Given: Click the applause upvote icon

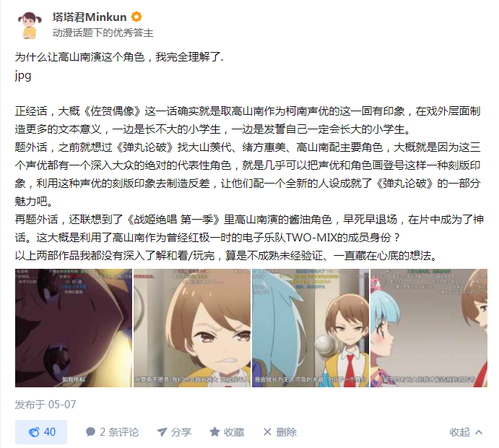Looking at the screenshot, I should tap(34, 432).
